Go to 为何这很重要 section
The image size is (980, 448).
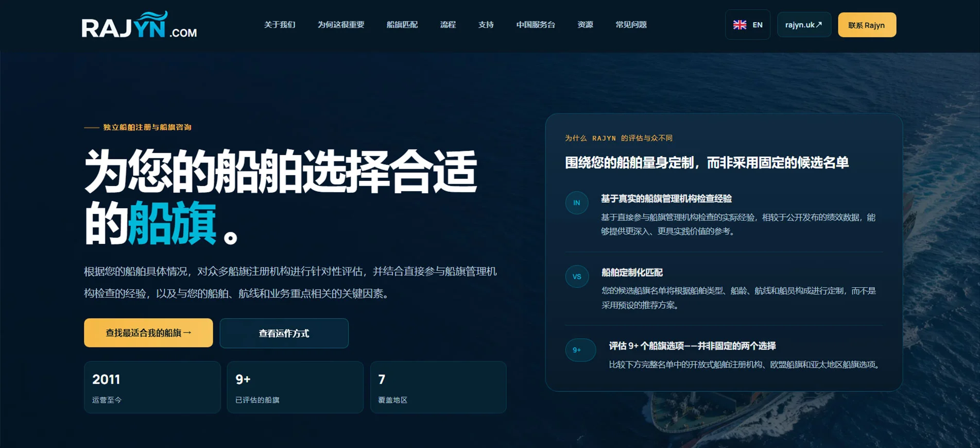[x=341, y=25]
